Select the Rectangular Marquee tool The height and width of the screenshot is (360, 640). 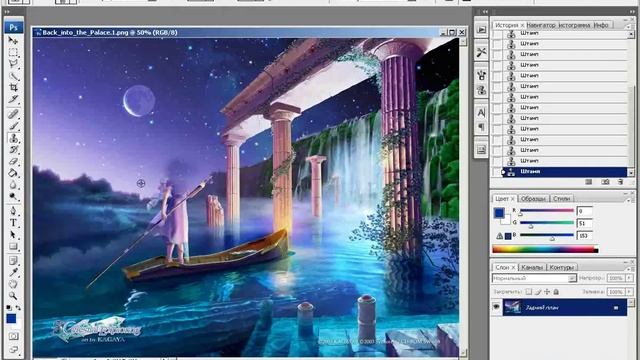[13, 52]
